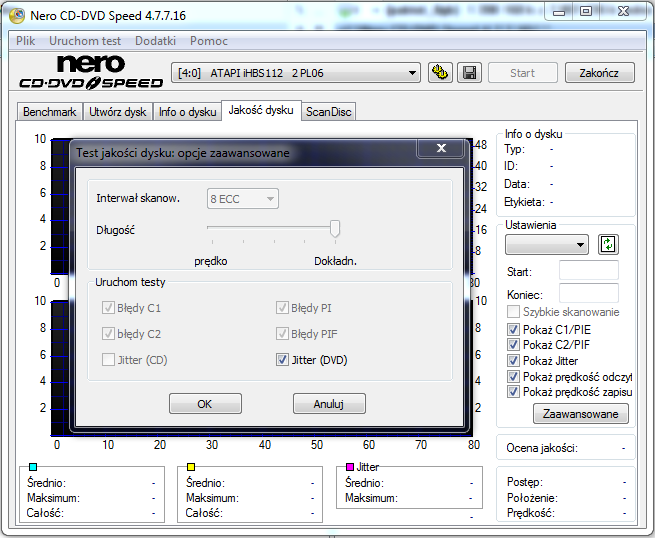Toggle the Błędy PI checkbox
The height and width of the screenshot is (538, 655).
tap(282, 308)
